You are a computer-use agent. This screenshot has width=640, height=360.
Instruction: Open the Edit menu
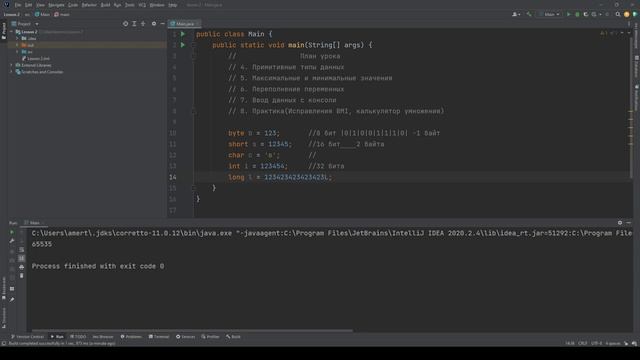28,5
